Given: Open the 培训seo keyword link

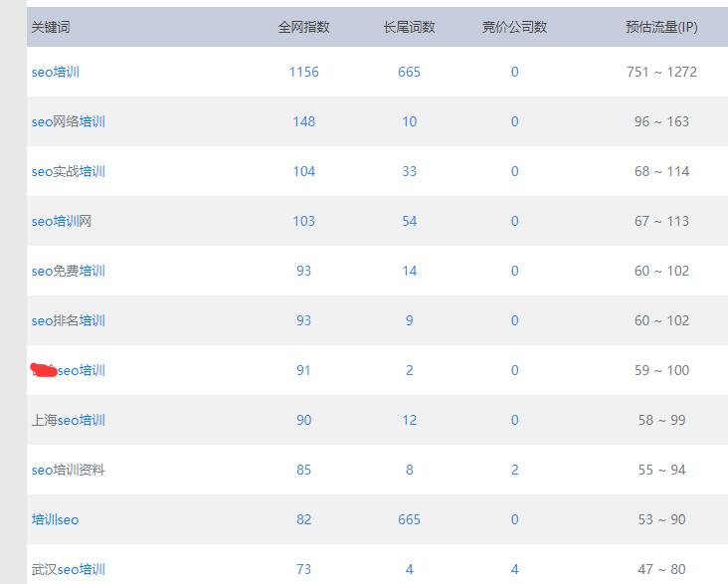Looking at the screenshot, I should pos(55,519).
